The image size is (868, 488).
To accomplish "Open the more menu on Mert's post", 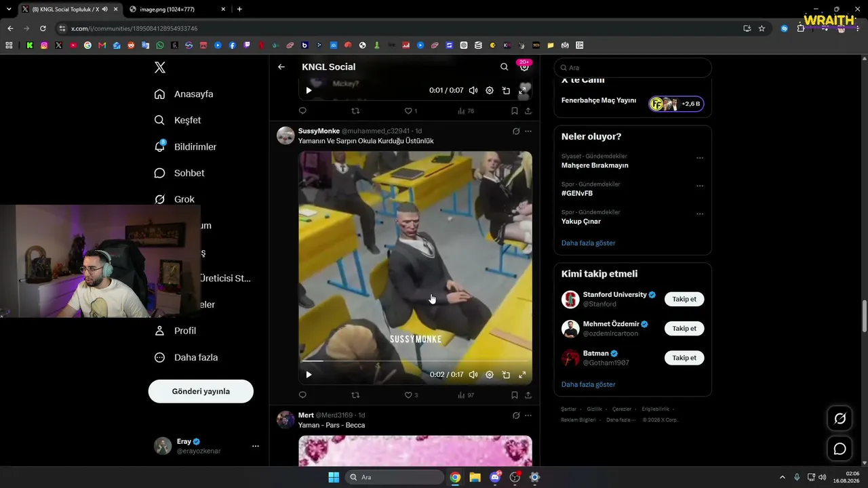I will (528, 415).
